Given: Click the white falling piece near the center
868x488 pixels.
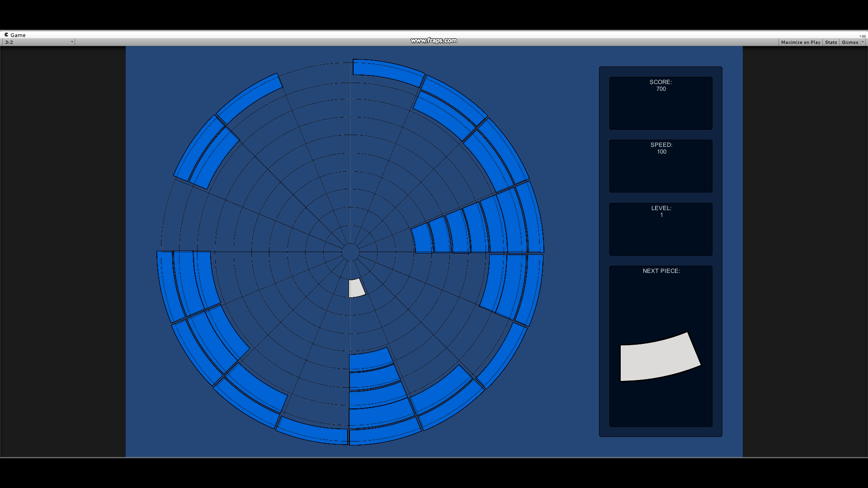Looking at the screenshot, I should click(356, 288).
